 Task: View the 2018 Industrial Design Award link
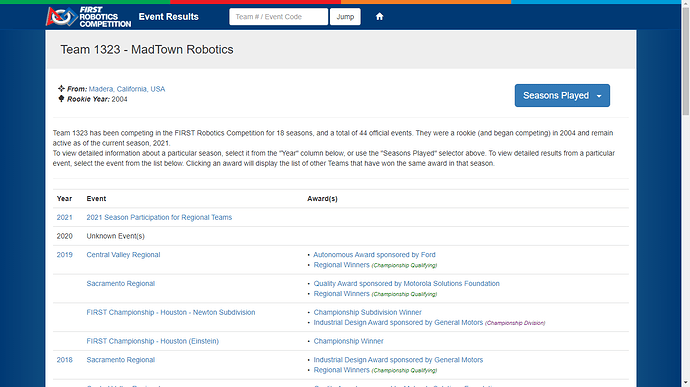[x=398, y=360]
